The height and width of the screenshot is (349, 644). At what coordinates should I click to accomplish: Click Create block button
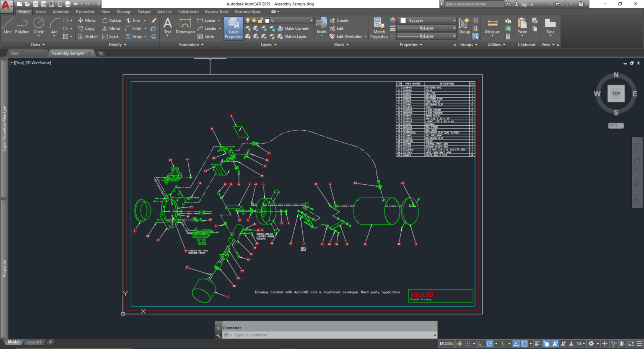(x=339, y=20)
